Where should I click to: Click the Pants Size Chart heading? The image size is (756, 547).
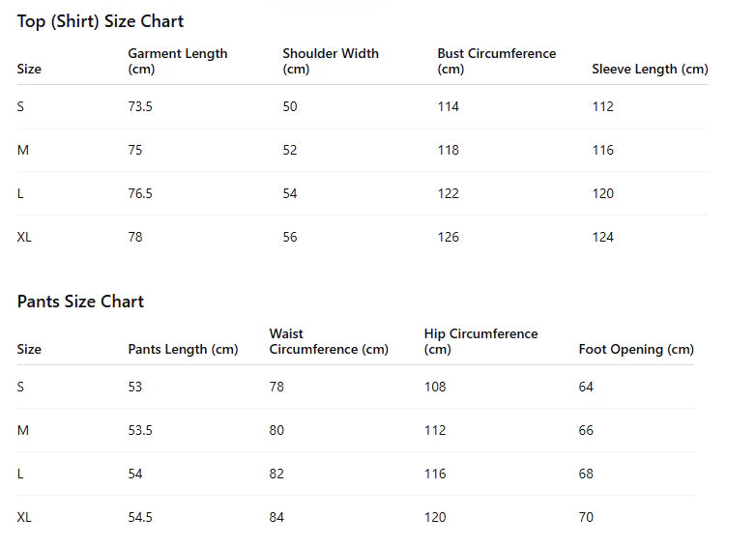pos(80,302)
